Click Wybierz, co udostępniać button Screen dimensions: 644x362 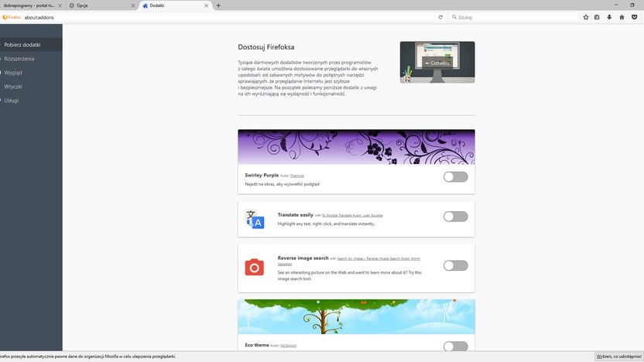coord(618,357)
